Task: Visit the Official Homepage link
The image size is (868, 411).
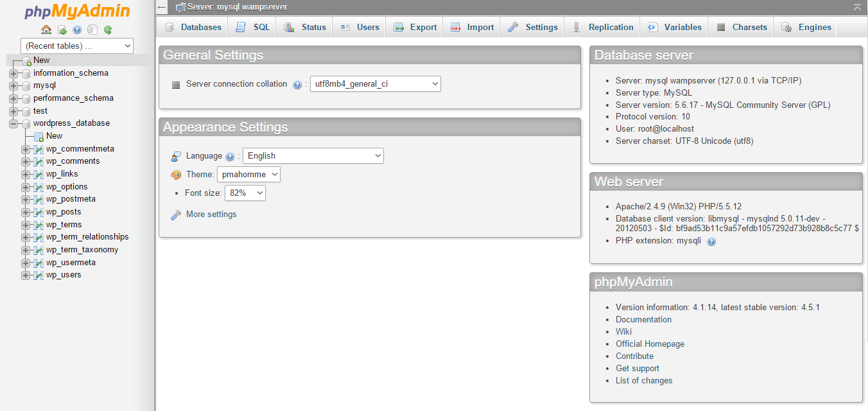Action: tap(650, 344)
